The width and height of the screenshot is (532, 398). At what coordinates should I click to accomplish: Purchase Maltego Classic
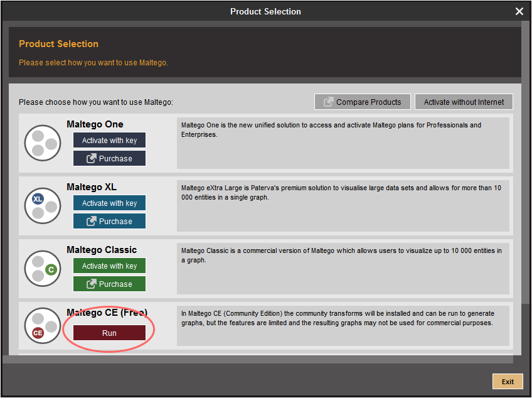coord(109,284)
